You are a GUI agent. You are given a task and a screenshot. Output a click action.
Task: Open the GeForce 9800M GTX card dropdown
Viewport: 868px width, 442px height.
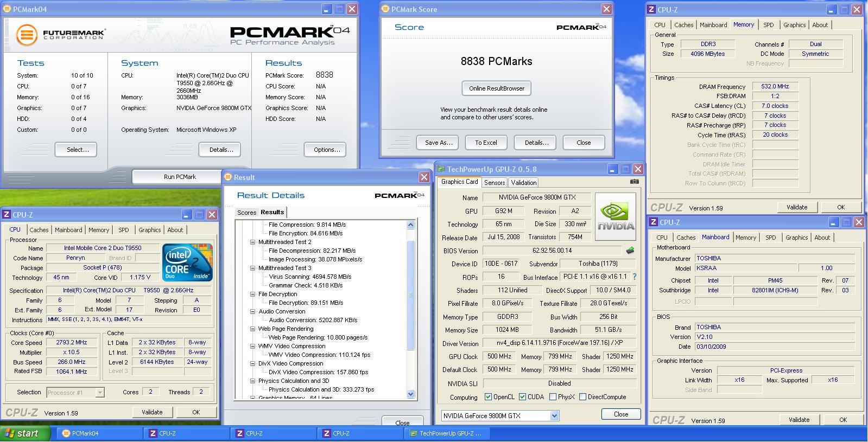[x=554, y=415]
